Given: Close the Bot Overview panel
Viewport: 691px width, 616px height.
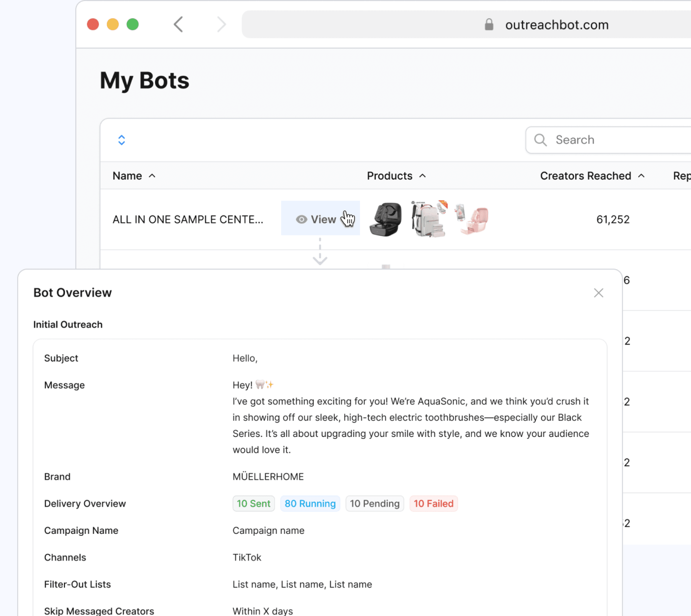Looking at the screenshot, I should click(x=599, y=293).
